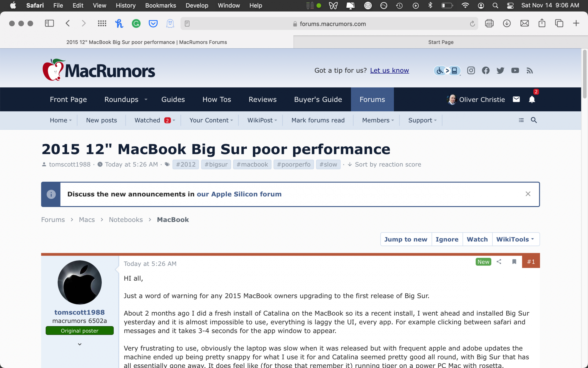Click the Honey extension icon
The height and width of the screenshot is (368, 588).
(119, 24)
